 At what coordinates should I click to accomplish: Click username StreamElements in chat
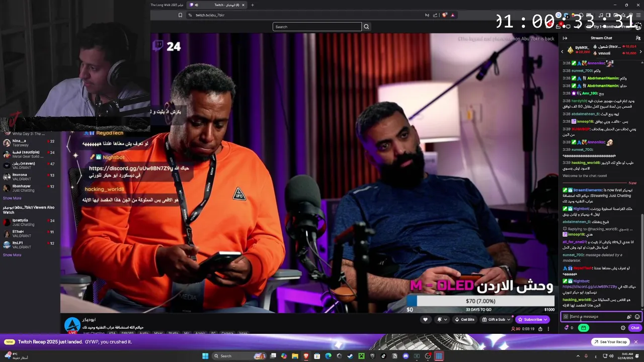587,190
